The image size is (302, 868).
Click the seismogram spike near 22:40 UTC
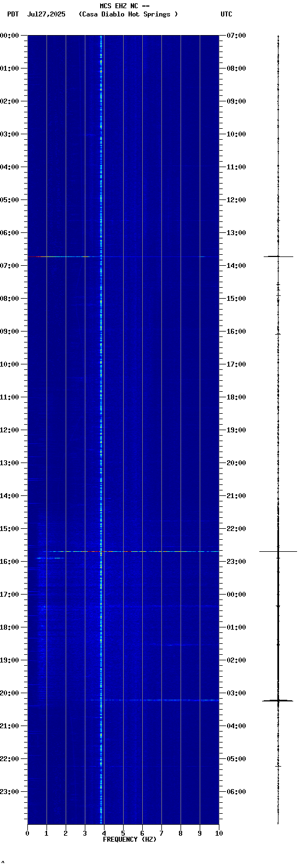tap(278, 551)
